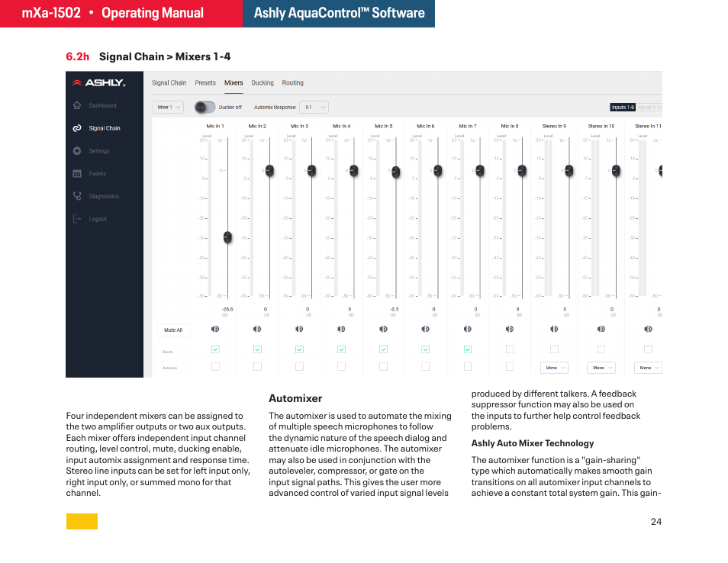Mute Stereo In 11 speaker icon

point(648,329)
